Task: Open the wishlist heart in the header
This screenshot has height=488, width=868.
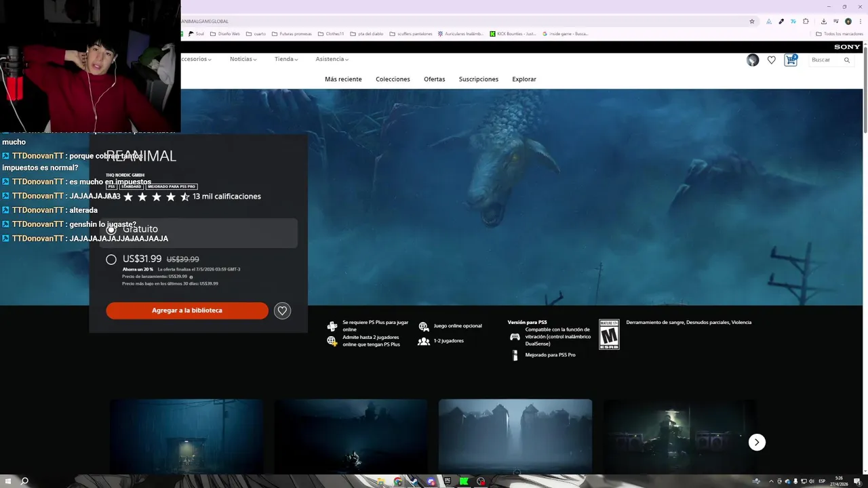Action: coord(772,60)
